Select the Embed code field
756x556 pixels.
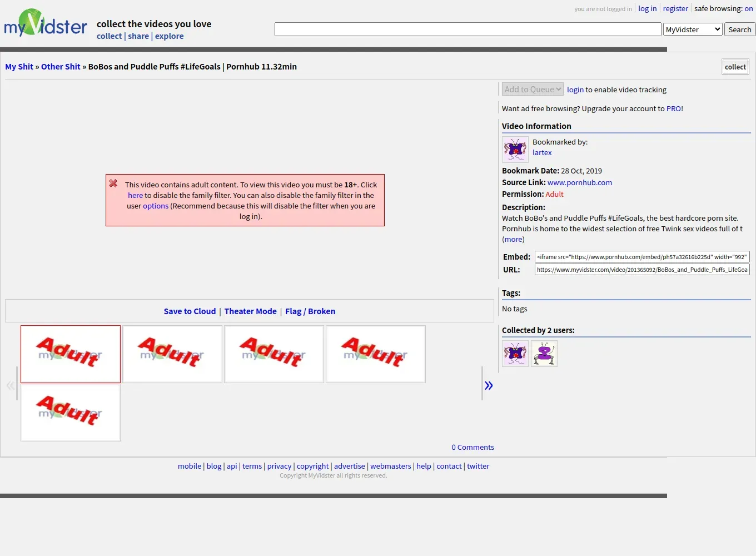[x=642, y=257]
